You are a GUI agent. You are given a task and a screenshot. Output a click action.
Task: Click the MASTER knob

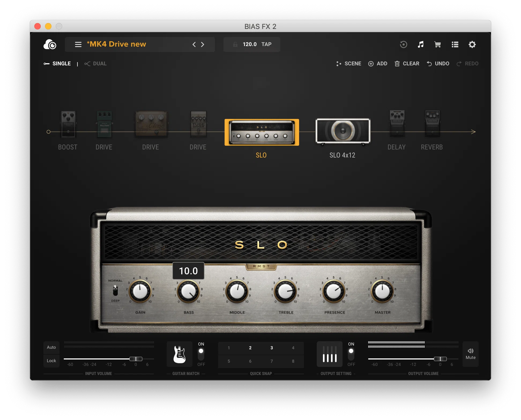382,291
